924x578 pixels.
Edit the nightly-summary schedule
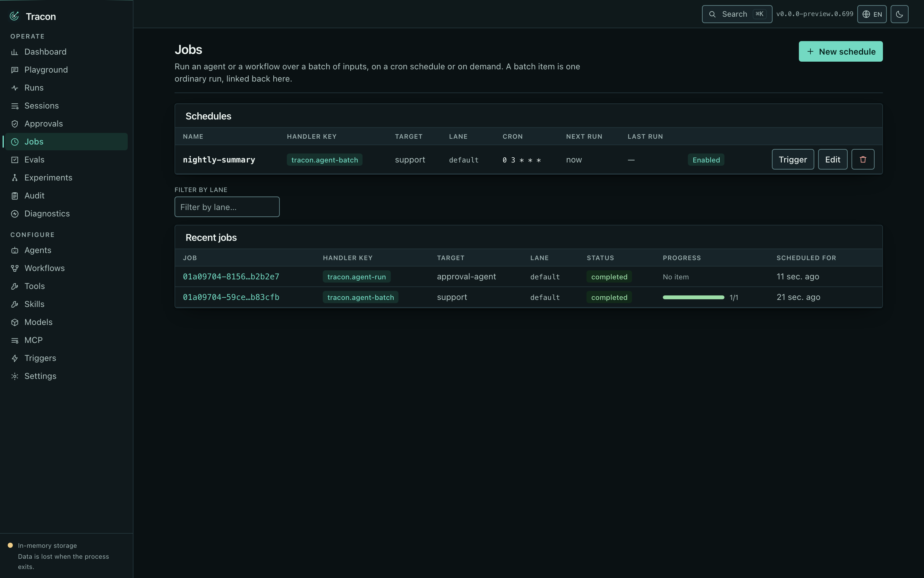pos(832,159)
